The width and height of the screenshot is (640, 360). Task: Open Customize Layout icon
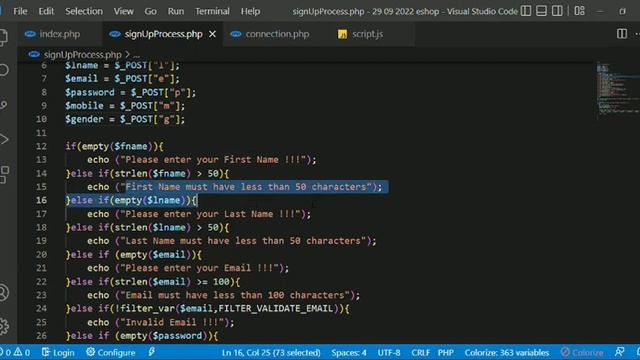click(x=579, y=11)
